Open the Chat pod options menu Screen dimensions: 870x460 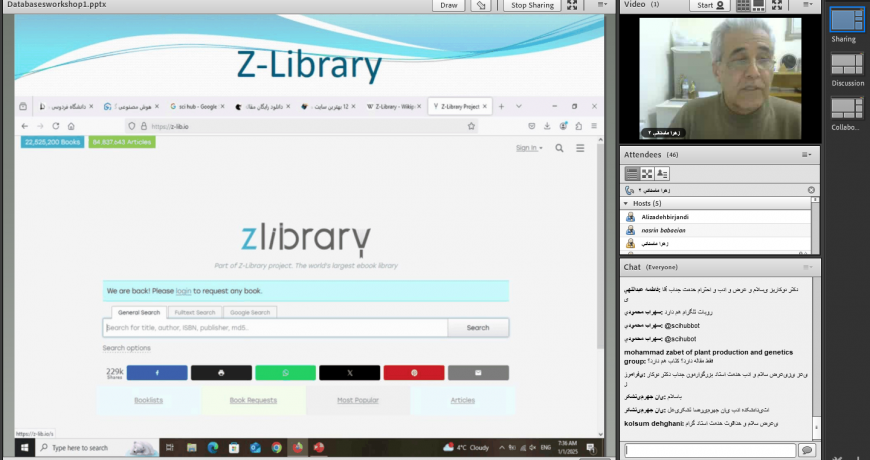(x=807, y=267)
